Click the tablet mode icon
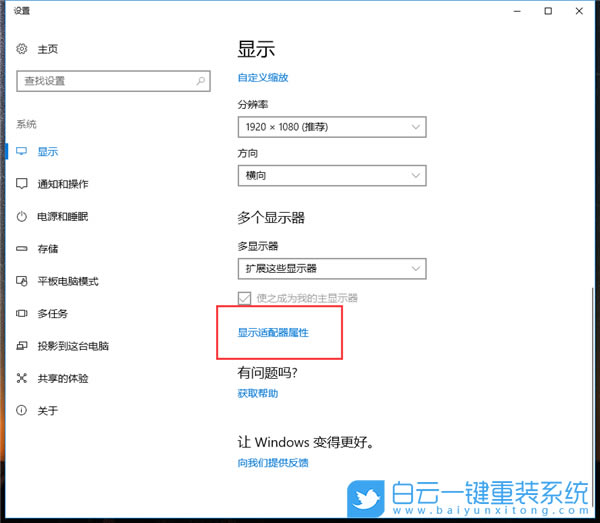This screenshot has height=523, width=600. pos(21,281)
